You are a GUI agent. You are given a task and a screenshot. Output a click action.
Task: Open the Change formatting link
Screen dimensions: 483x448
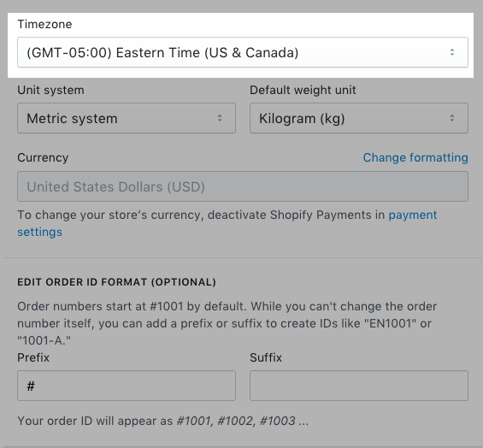coord(415,157)
